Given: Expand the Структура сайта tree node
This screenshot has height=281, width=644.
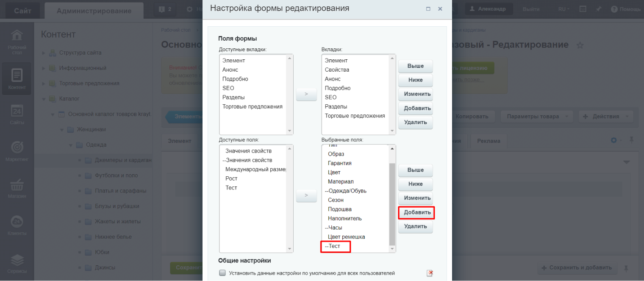Looking at the screenshot, I should tap(43, 53).
